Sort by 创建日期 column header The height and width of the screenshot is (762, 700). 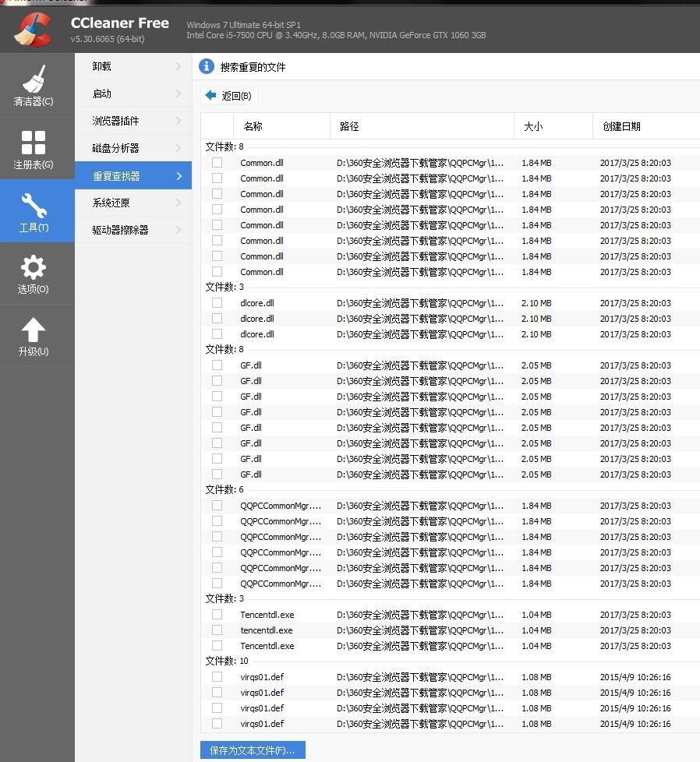pyautogui.click(x=646, y=126)
